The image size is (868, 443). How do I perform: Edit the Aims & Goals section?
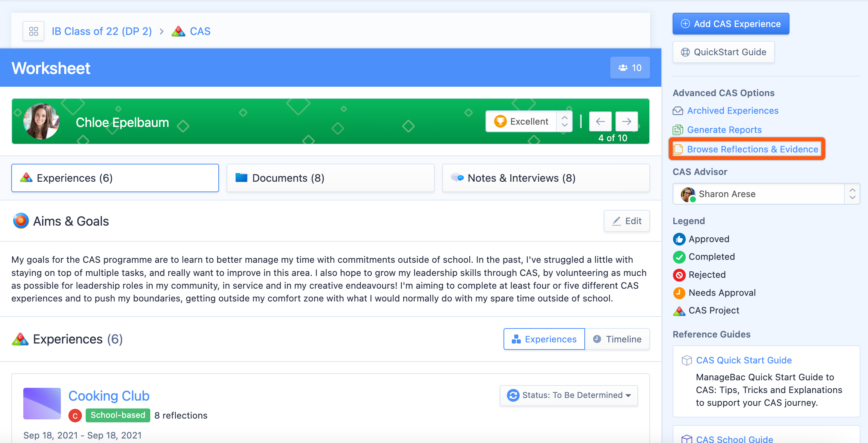coord(626,221)
